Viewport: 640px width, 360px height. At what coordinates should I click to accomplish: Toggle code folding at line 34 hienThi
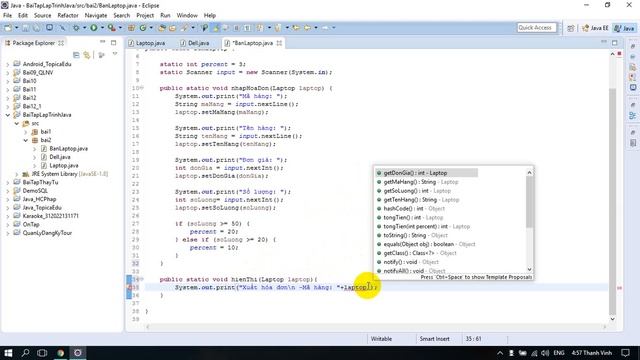[x=142, y=280]
